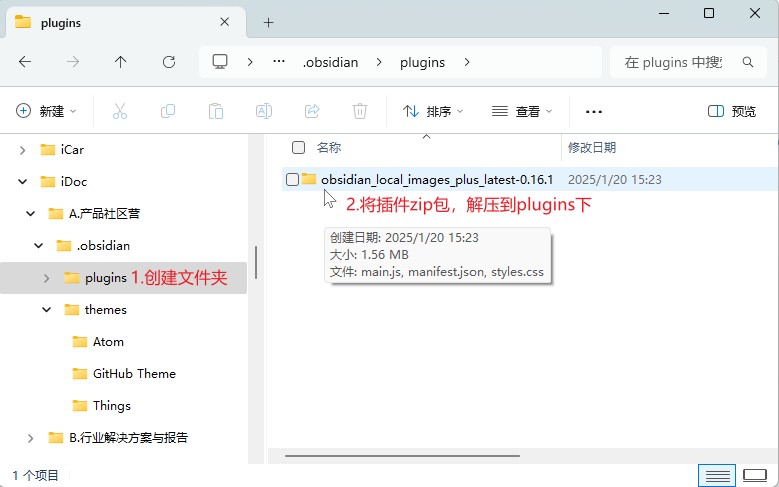
Task: Click the Share icon in toolbar
Action: [312, 111]
